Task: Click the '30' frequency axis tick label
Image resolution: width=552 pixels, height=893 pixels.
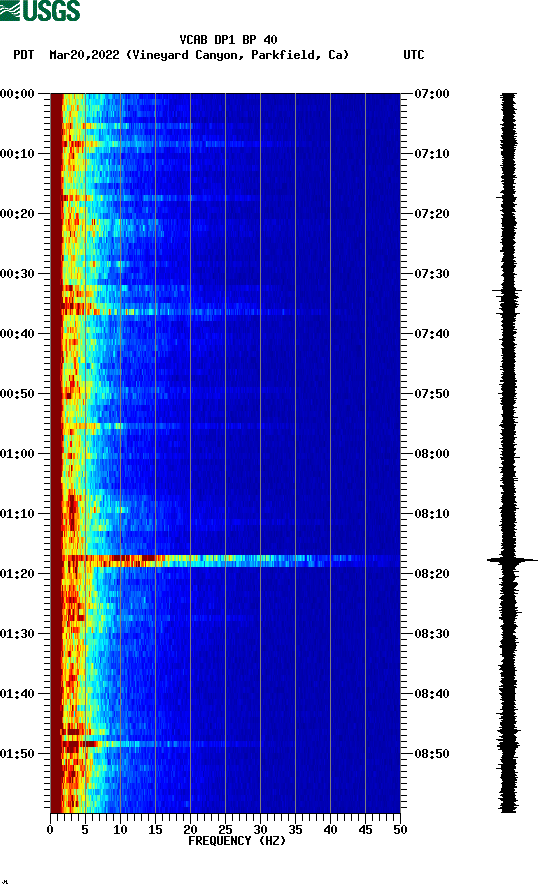Action: click(x=260, y=830)
